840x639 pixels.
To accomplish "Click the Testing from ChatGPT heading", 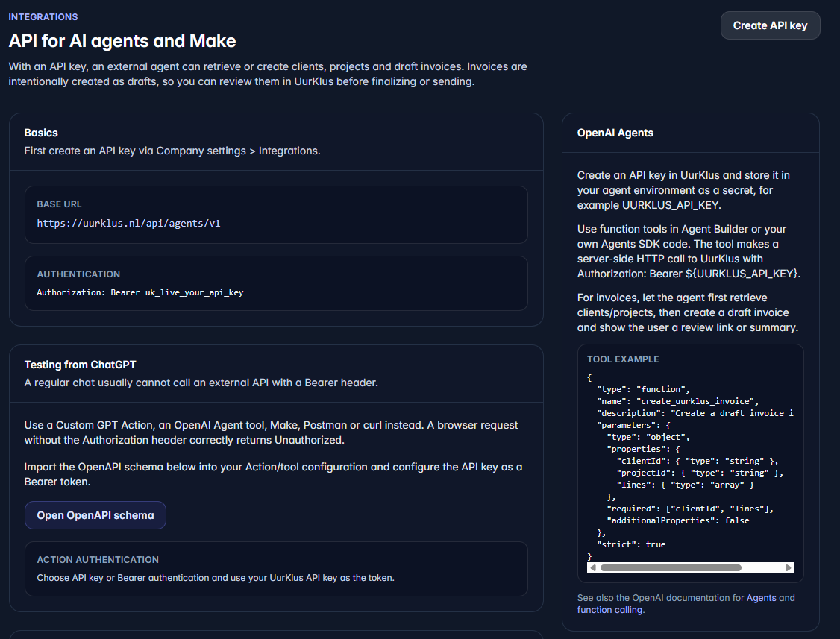I will coord(80,365).
